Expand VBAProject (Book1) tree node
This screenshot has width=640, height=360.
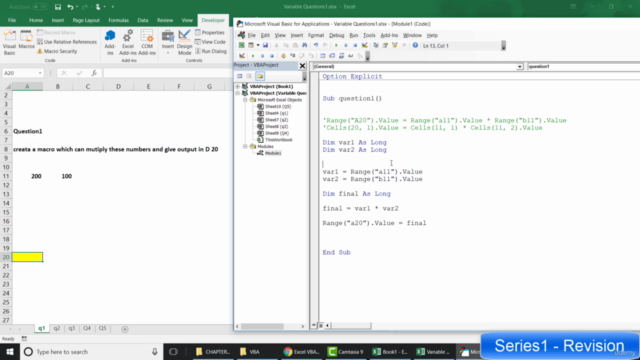click(x=238, y=87)
